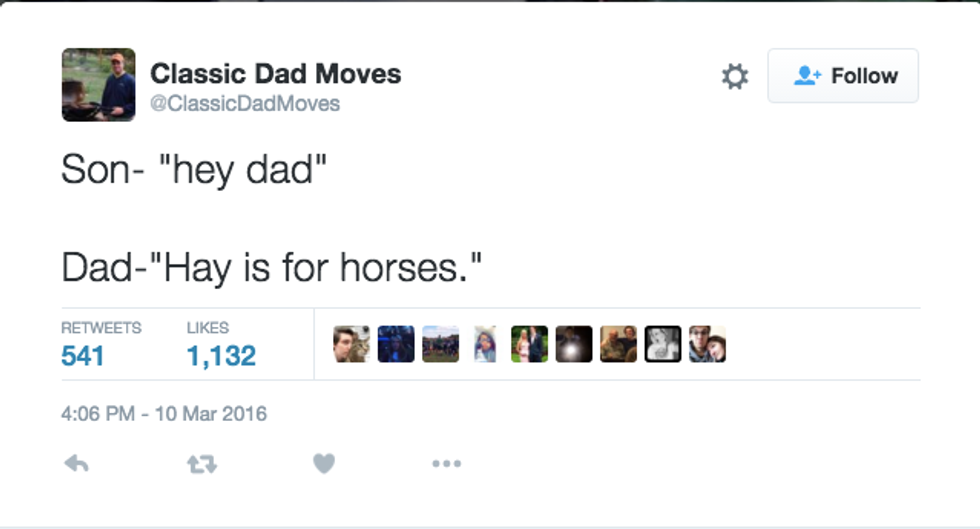Click the Classic Dad Moves display name
Image resolution: width=980 pixels, height=529 pixels.
click(275, 73)
